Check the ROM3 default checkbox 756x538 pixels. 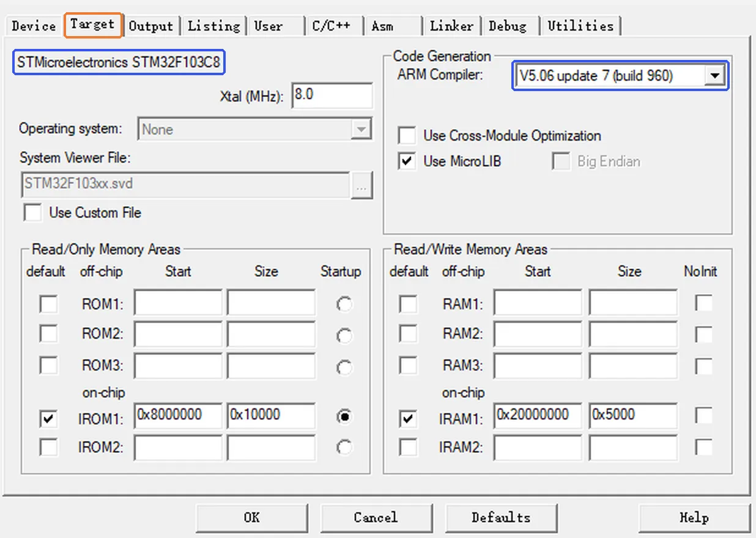48,365
